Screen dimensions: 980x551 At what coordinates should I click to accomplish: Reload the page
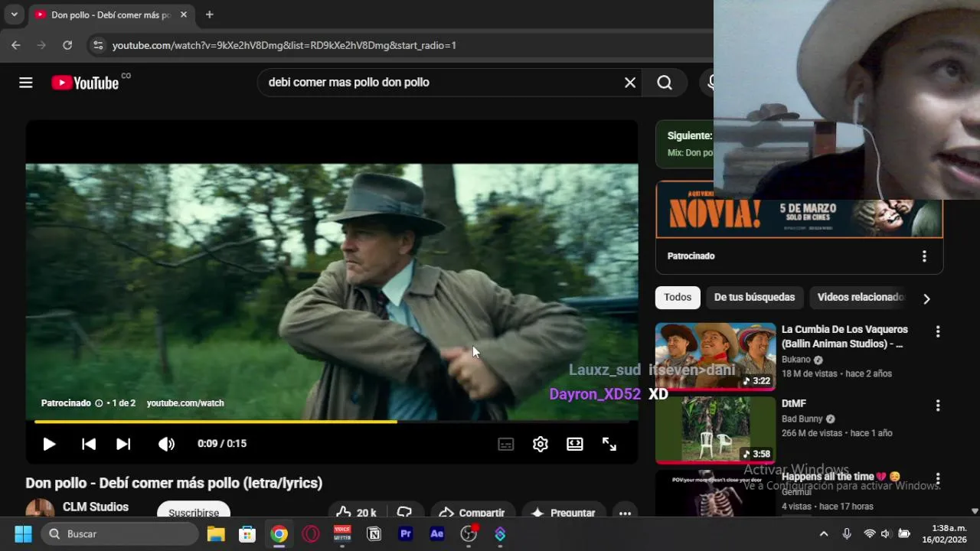(x=67, y=45)
